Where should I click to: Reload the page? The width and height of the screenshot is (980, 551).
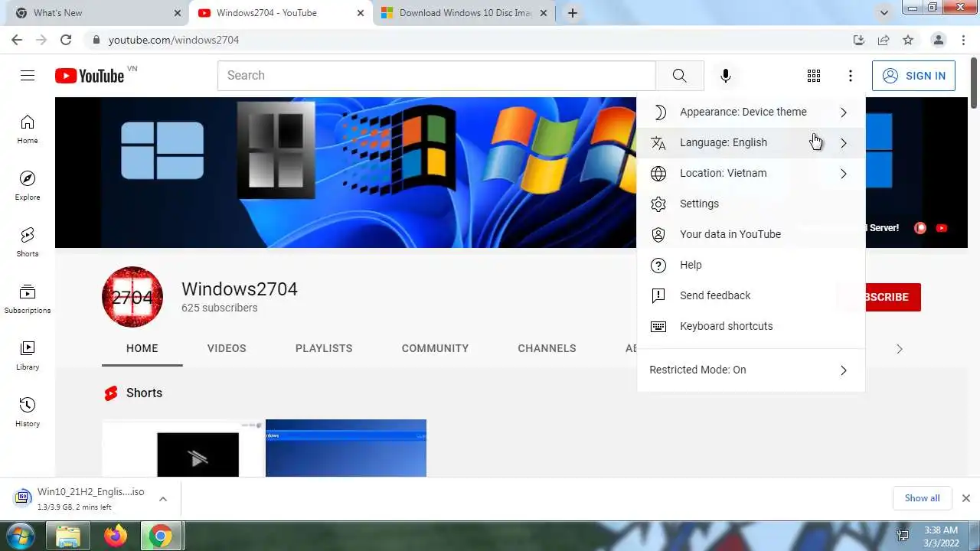tap(66, 40)
